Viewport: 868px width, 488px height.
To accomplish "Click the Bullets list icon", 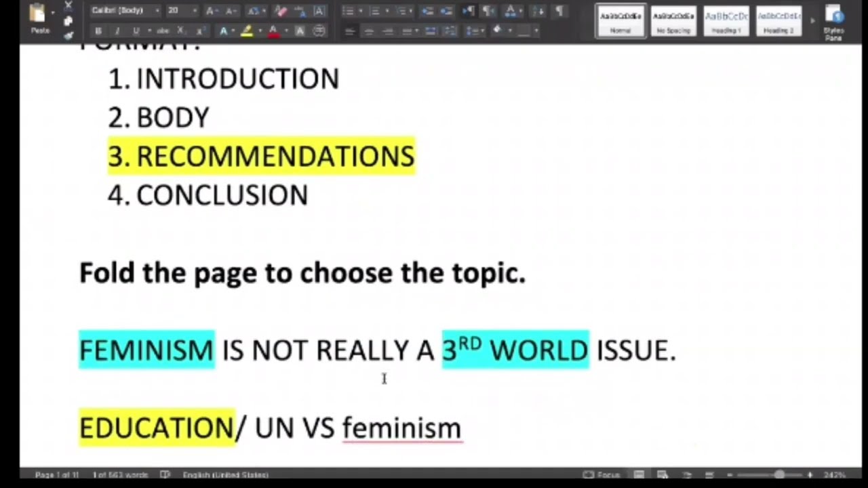I will click(349, 11).
